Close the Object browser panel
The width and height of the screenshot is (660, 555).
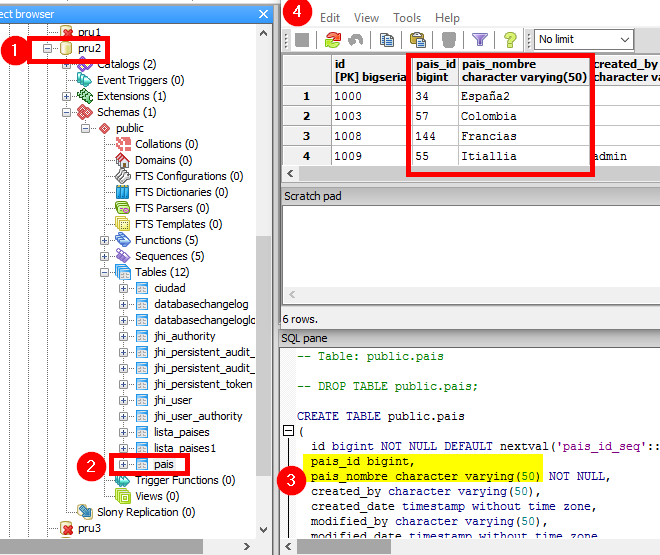[x=264, y=13]
